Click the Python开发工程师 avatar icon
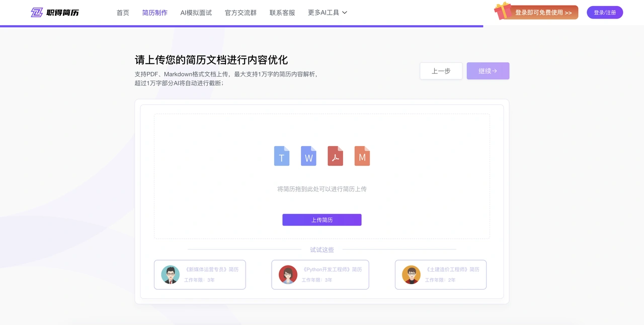The image size is (644, 325). (x=288, y=275)
